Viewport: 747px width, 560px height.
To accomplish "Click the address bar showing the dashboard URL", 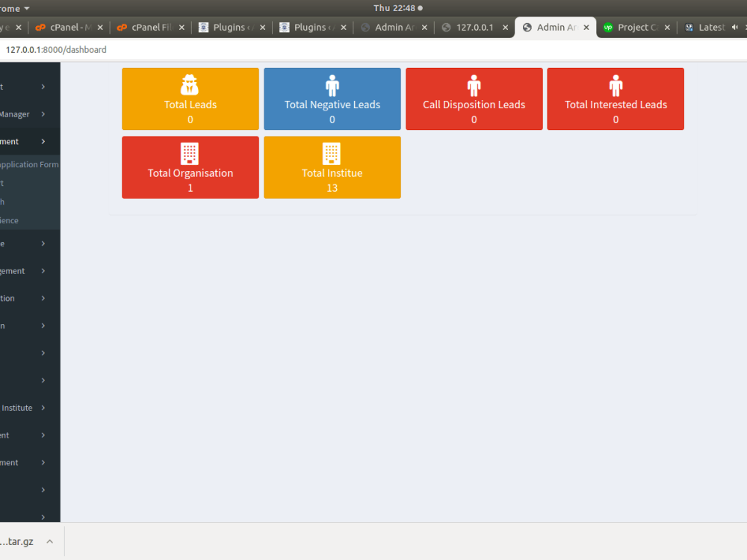I will (55, 49).
